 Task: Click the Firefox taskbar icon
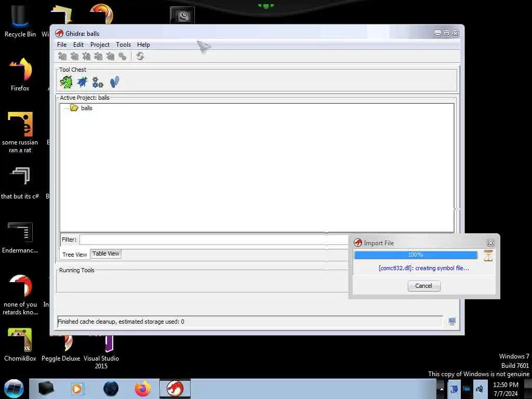pyautogui.click(x=142, y=389)
